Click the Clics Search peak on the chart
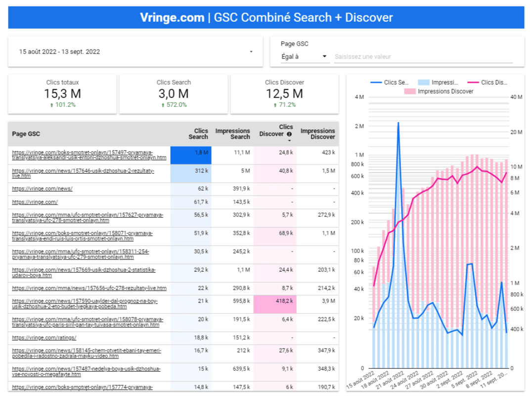The height and width of the screenshot is (399, 532). [398, 123]
